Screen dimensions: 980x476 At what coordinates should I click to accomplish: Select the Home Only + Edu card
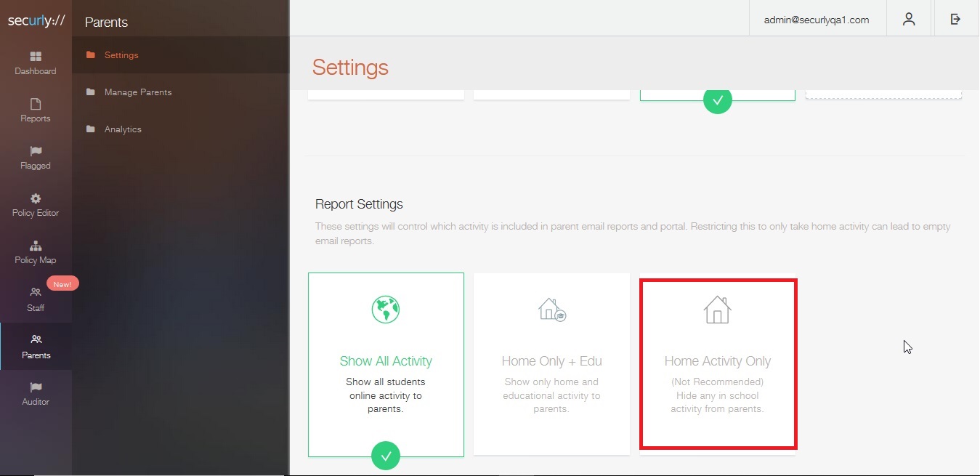point(551,364)
